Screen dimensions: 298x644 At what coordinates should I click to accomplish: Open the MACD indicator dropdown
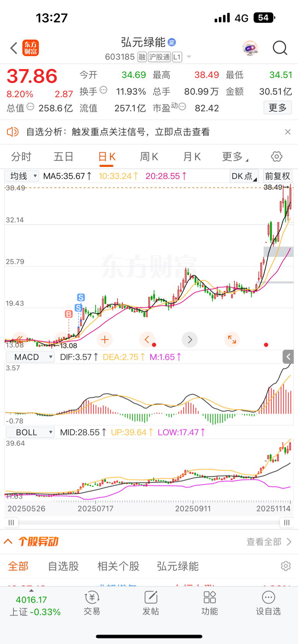[x=30, y=357]
